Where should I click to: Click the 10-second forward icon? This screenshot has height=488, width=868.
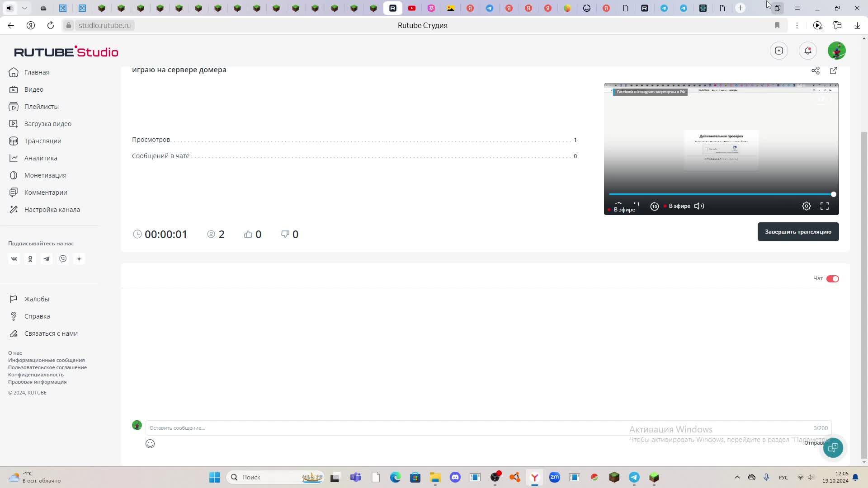point(654,206)
